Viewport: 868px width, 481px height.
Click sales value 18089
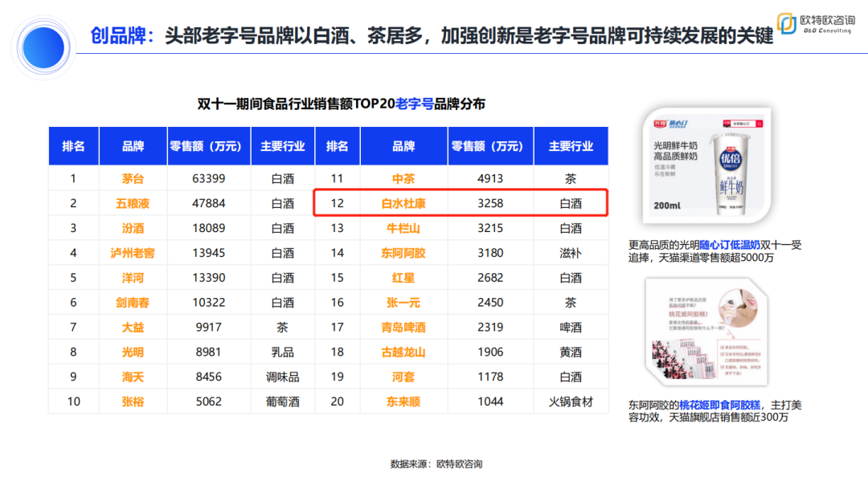point(209,228)
